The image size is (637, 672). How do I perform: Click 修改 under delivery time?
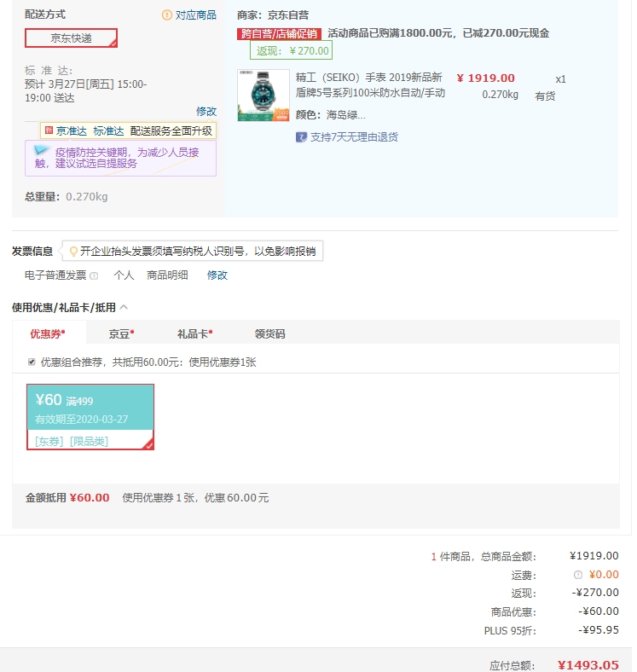pos(206,112)
